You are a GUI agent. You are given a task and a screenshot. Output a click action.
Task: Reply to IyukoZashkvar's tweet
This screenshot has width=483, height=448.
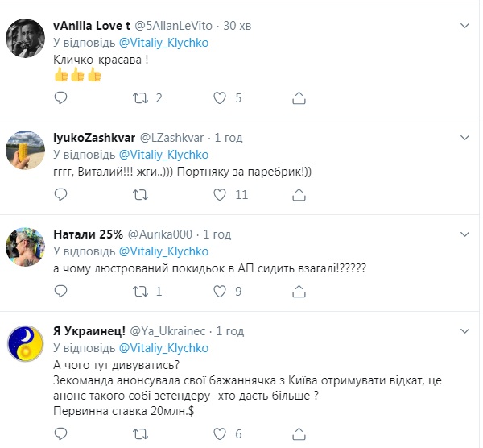click(x=60, y=195)
